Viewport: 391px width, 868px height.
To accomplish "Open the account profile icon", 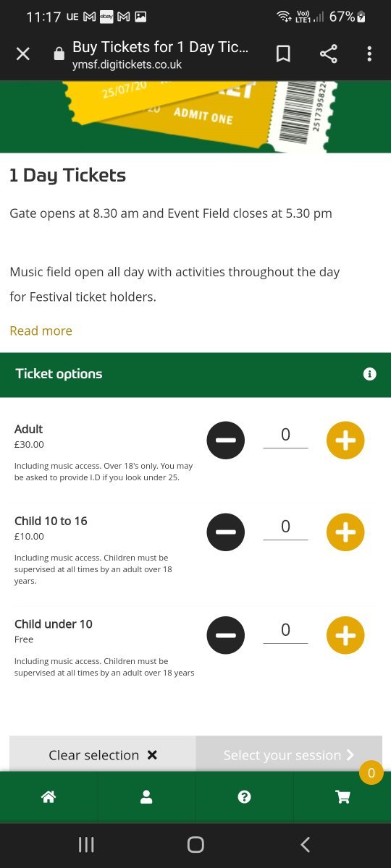I will [146, 796].
